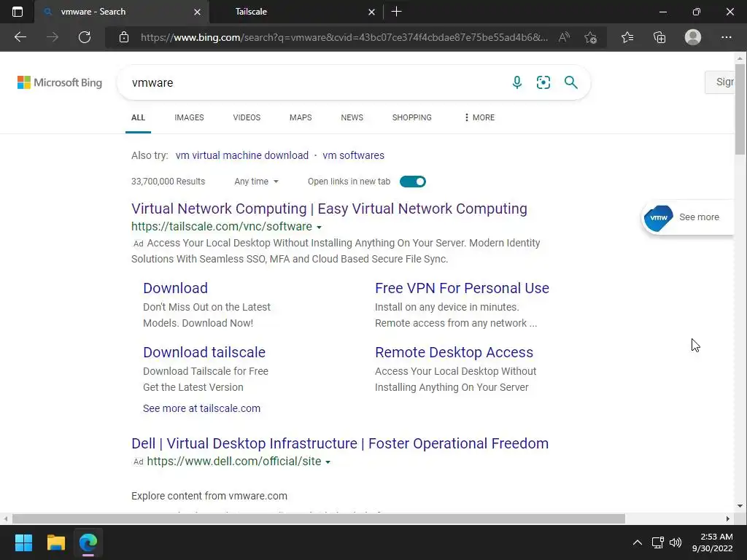Close the Tailscale tab
Image resolution: width=747 pixels, height=560 pixels.
[371, 12]
